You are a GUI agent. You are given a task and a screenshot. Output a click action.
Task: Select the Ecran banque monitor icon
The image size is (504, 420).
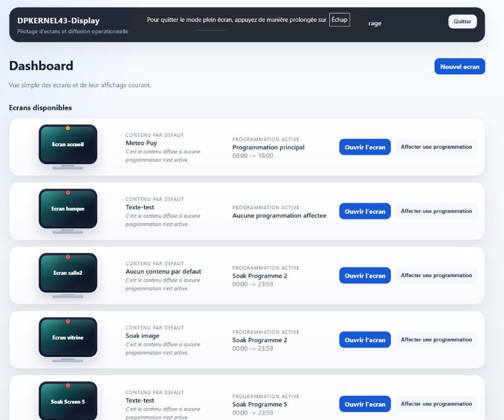point(68,209)
